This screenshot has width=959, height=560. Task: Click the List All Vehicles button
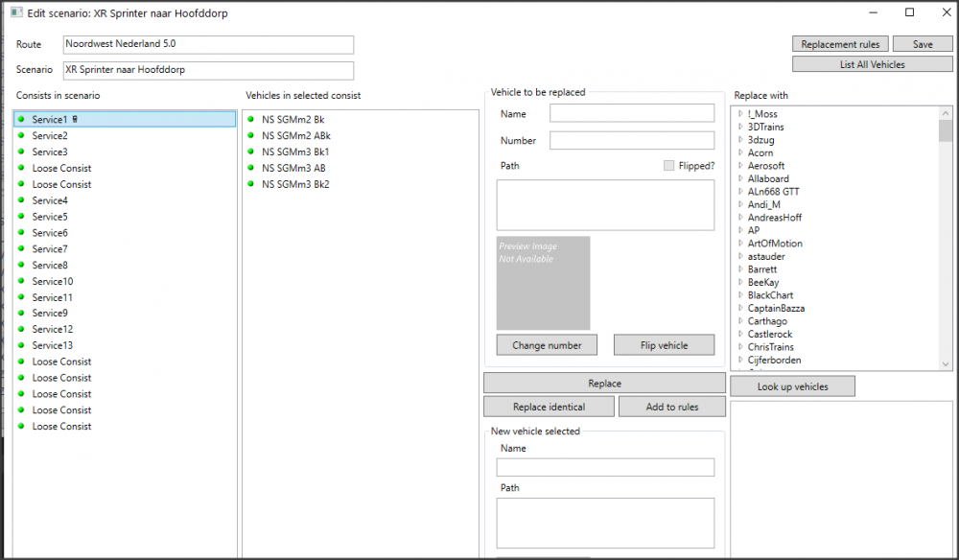[x=872, y=64]
